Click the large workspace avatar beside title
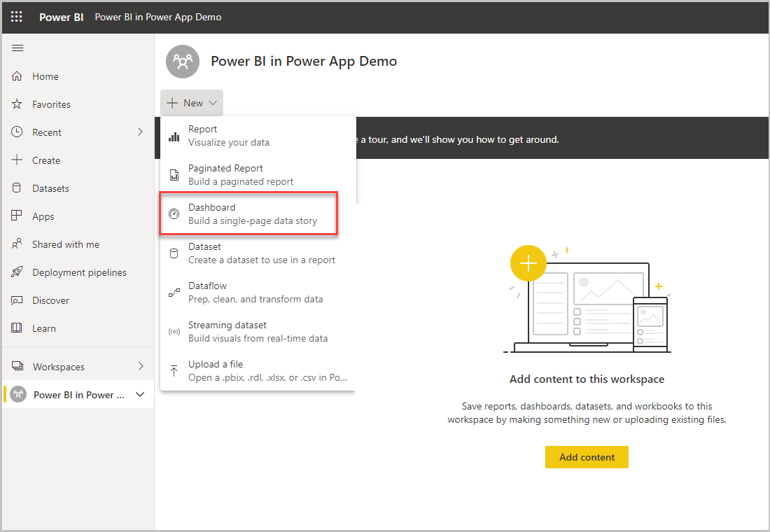Screen dimensions: 770x532 (183, 62)
